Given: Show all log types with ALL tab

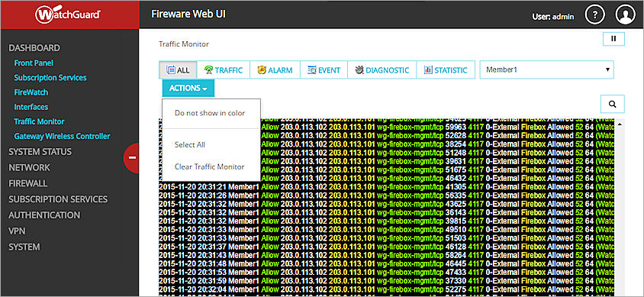Looking at the screenshot, I should (x=179, y=69).
